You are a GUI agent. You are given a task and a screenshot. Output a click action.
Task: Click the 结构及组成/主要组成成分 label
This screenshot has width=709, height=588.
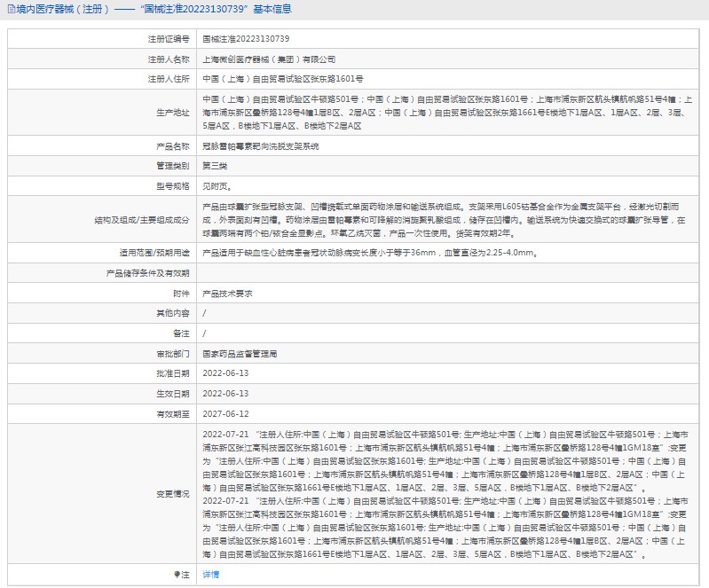(x=141, y=220)
